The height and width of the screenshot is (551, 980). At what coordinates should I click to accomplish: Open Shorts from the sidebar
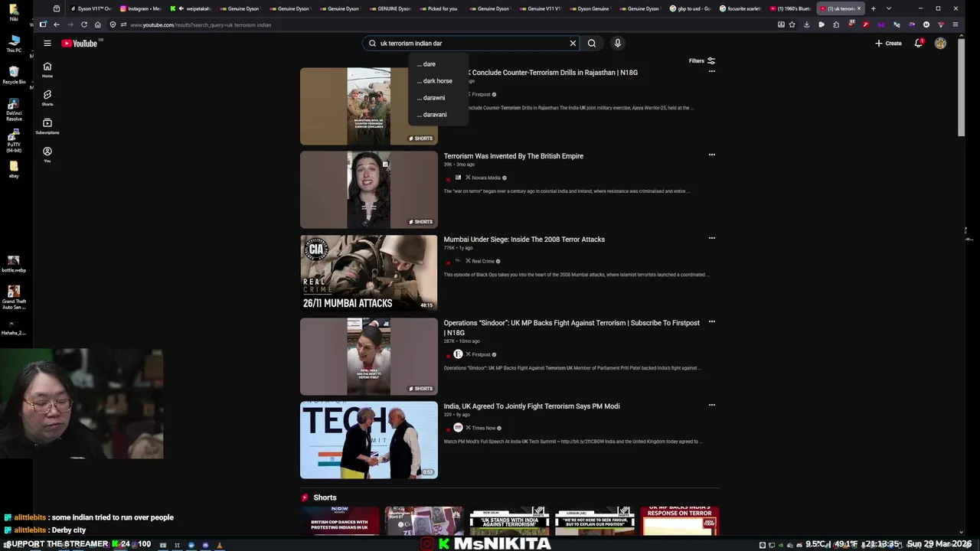(47, 98)
